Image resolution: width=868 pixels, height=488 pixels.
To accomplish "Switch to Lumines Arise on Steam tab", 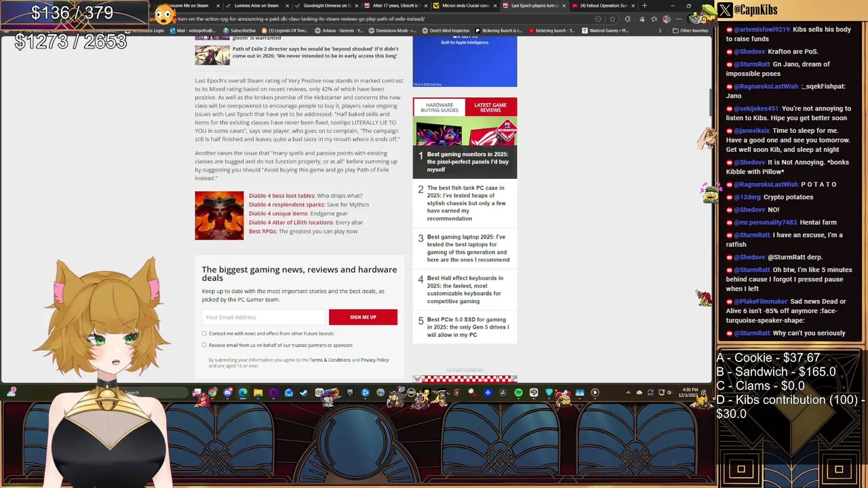I will coord(256,5).
